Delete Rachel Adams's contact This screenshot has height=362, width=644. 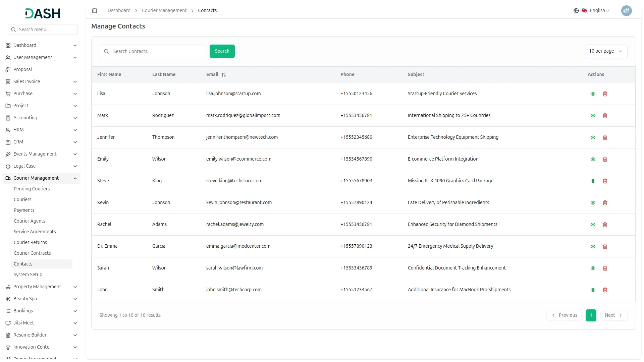[605, 225]
